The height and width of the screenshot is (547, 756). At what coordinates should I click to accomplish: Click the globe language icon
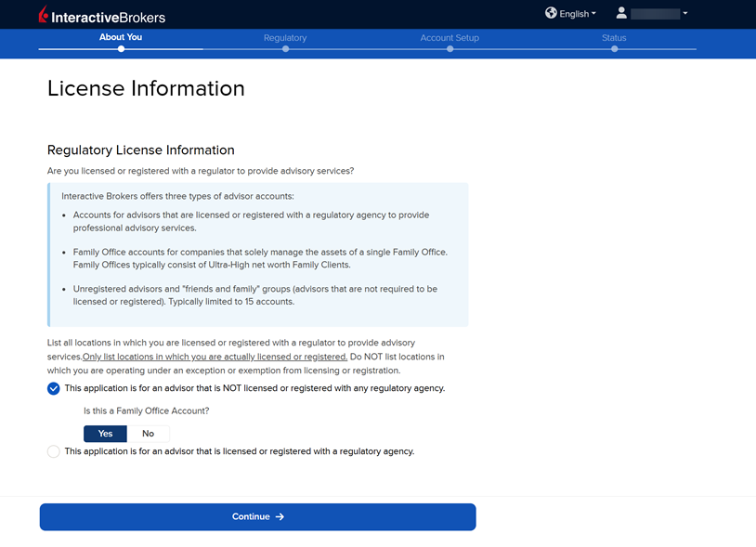(x=551, y=13)
